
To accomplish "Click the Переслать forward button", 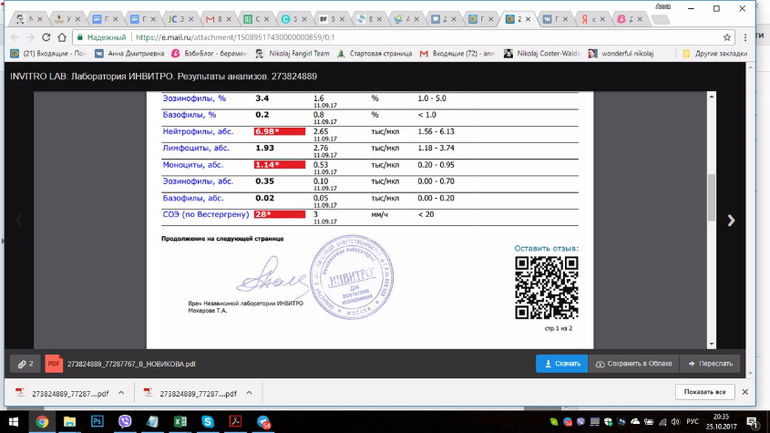I will click(711, 364).
